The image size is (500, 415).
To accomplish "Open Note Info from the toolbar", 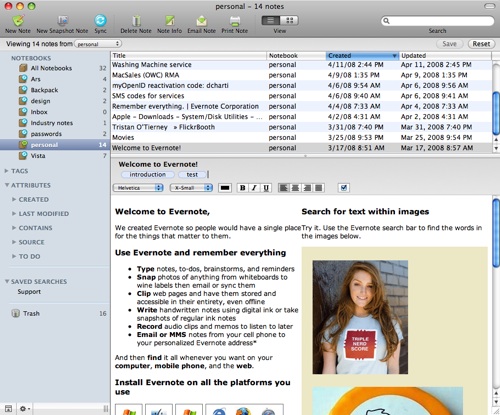I will (170, 21).
